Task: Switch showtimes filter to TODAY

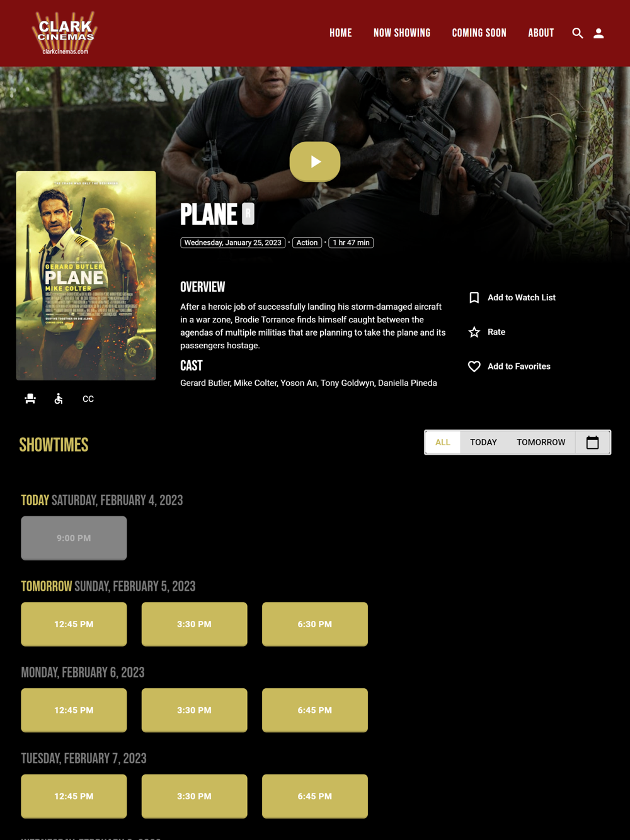Action: point(483,442)
